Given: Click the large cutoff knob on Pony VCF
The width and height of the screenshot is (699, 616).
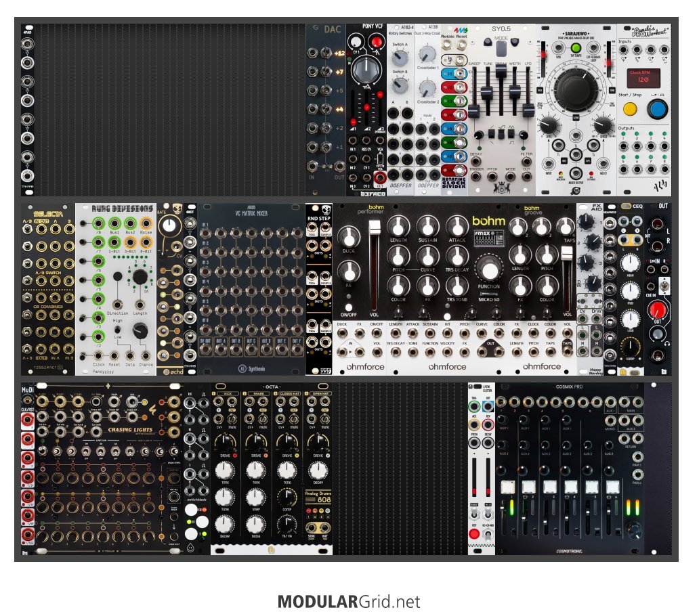Looking at the screenshot, I should pyautogui.click(x=366, y=70).
